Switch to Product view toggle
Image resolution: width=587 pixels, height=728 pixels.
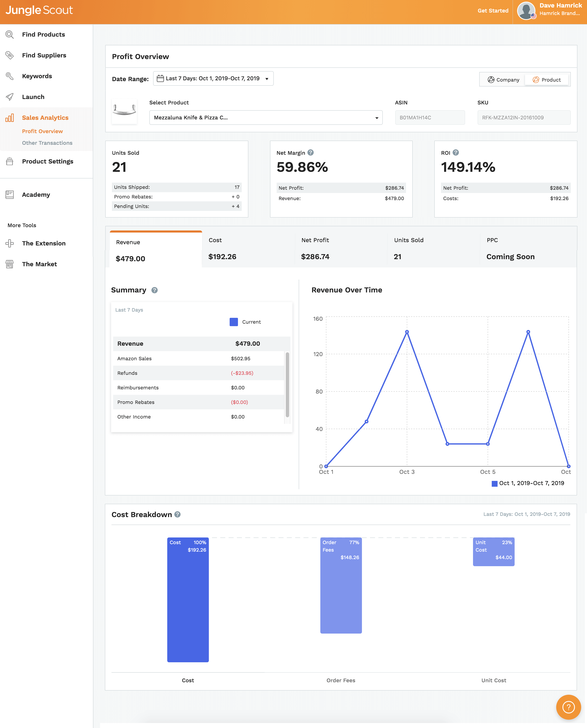pos(546,79)
